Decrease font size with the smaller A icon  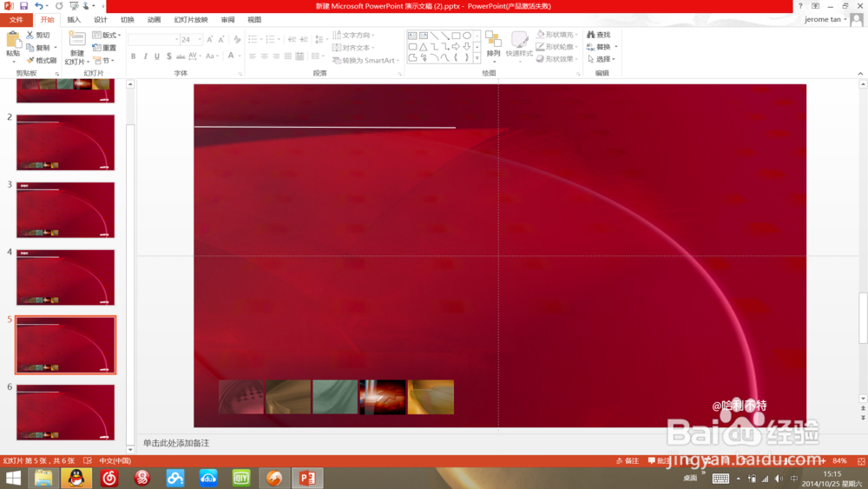pos(220,39)
